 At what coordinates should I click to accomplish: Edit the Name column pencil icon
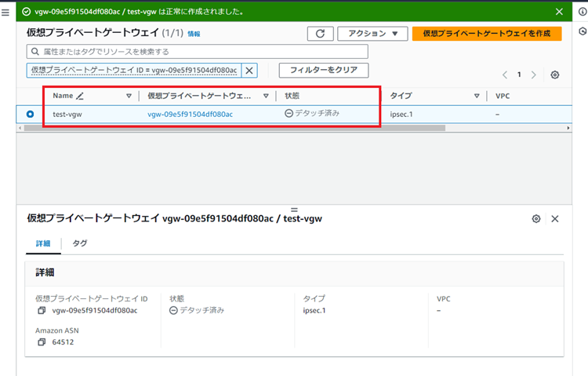pyautogui.click(x=80, y=96)
